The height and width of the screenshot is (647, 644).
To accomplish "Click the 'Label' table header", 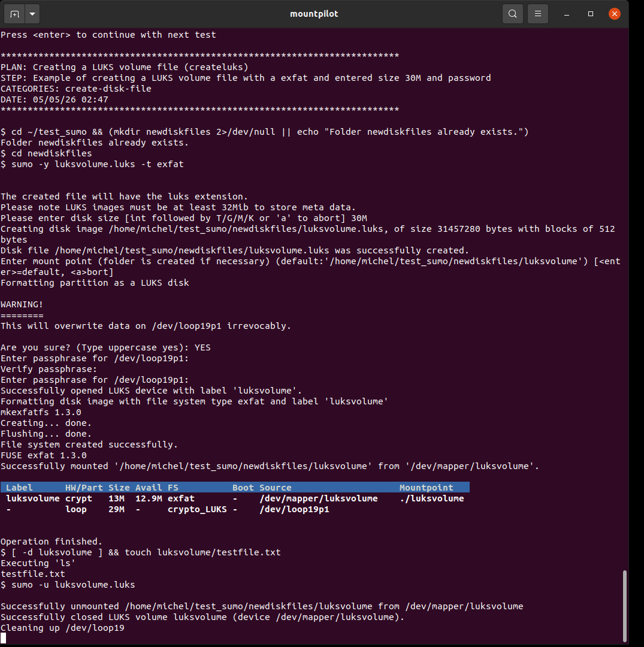I will tap(19, 487).
